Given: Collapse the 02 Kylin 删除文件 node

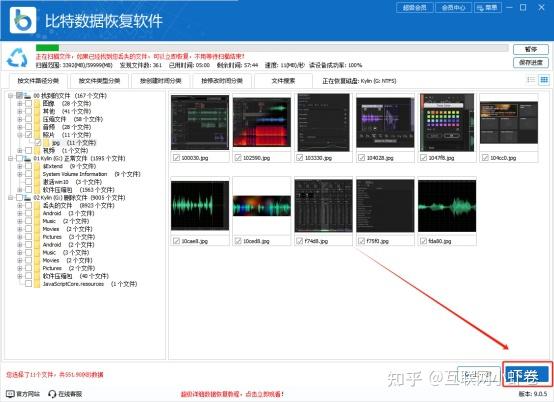Looking at the screenshot, I should click(x=11, y=197).
